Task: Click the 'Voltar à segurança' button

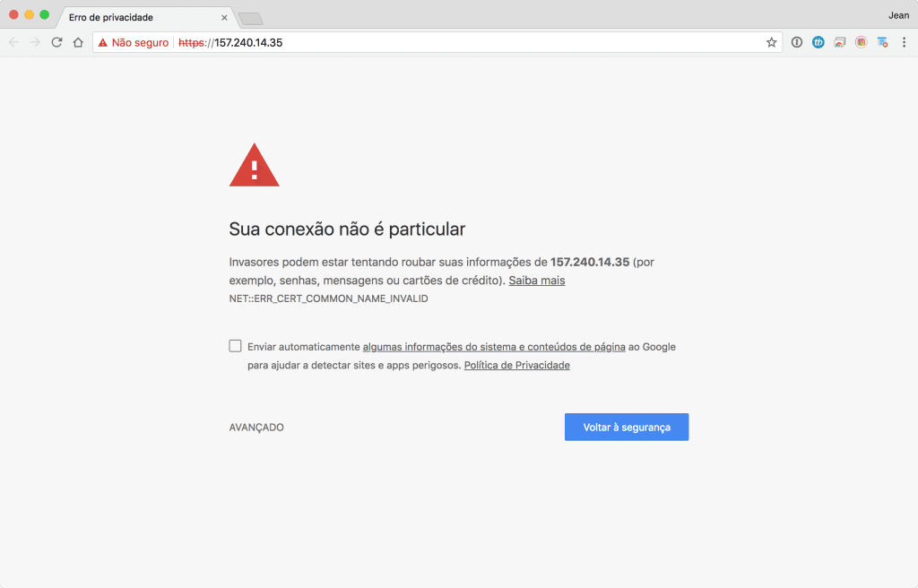Action: click(x=627, y=428)
